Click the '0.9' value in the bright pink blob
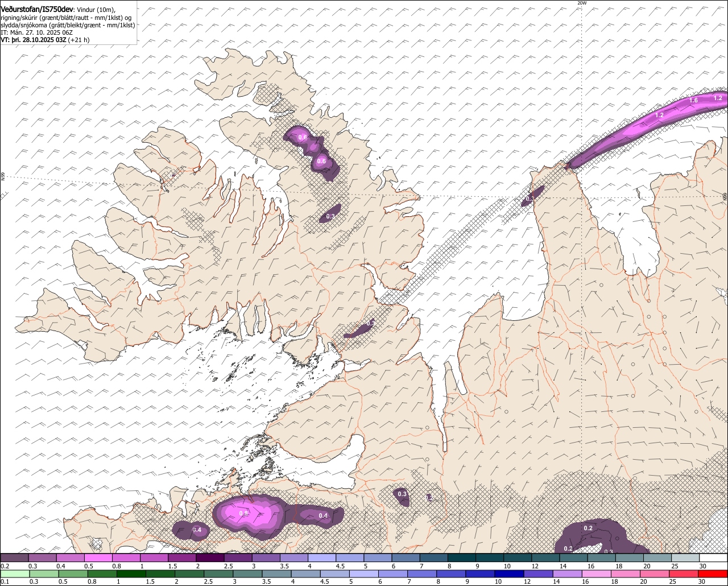 (x=243, y=513)
